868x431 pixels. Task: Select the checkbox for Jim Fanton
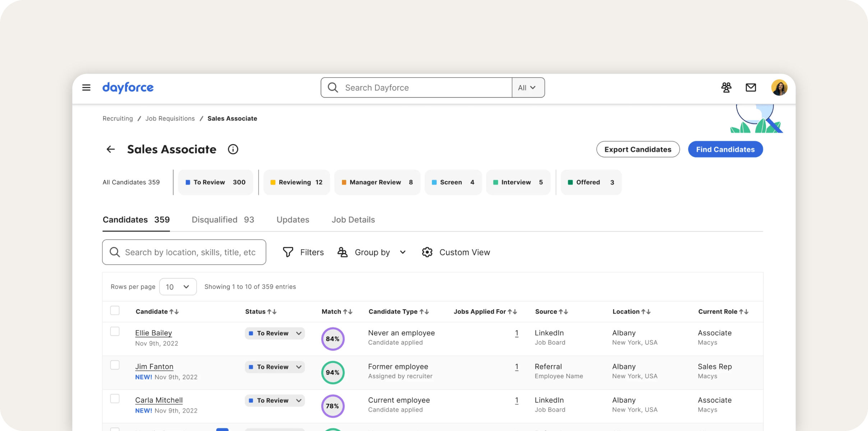click(115, 365)
